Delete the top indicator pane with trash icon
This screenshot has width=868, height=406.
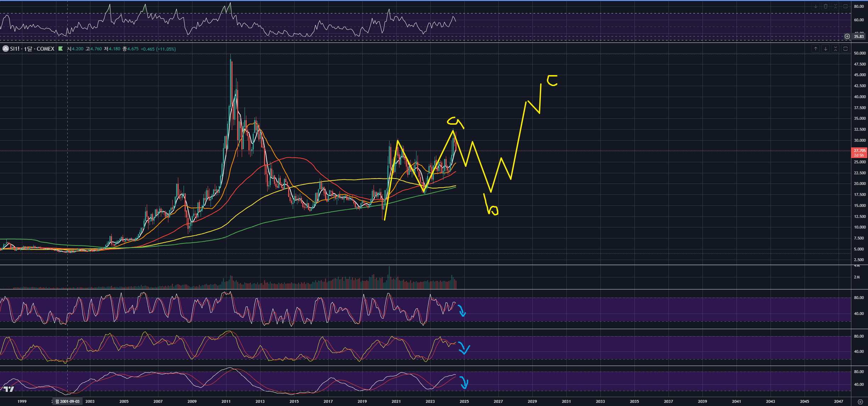[x=825, y=6]
